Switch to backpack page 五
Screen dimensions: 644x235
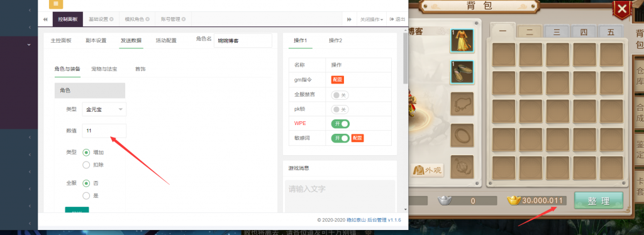tap(611, 31)
